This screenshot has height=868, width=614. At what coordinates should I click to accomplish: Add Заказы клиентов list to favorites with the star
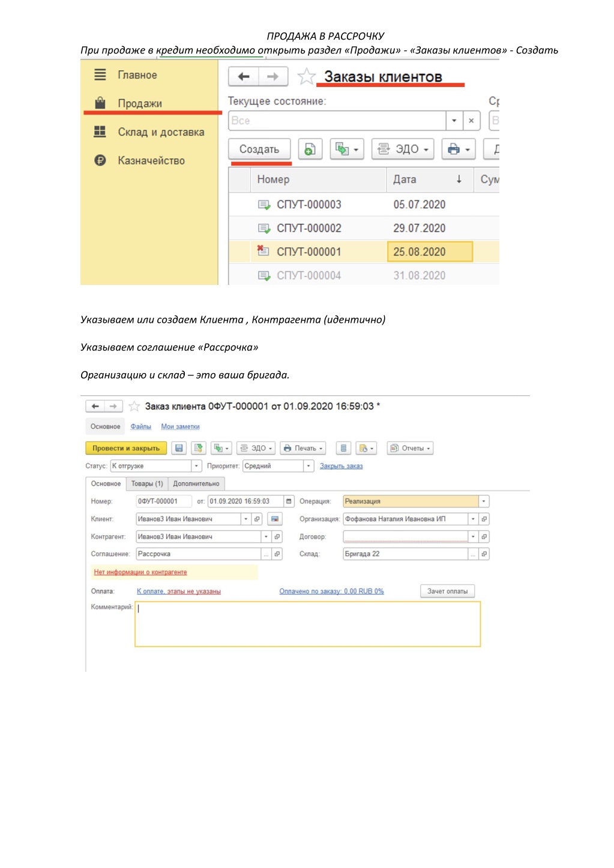click(307, 76)
